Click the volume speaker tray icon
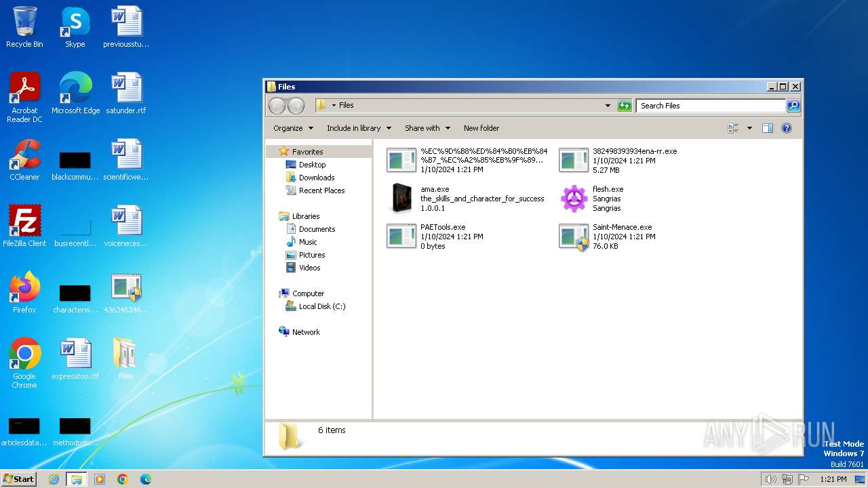 tap(771, 479)
